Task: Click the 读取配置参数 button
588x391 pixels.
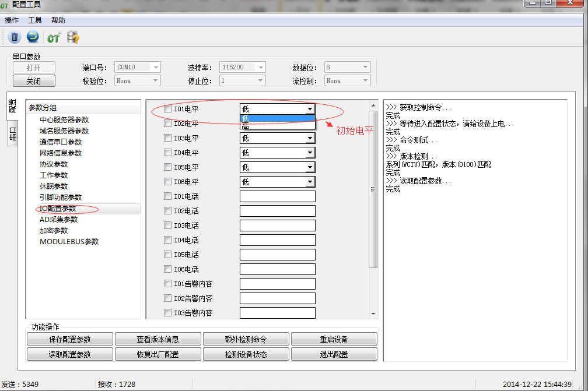Action: 70,354
